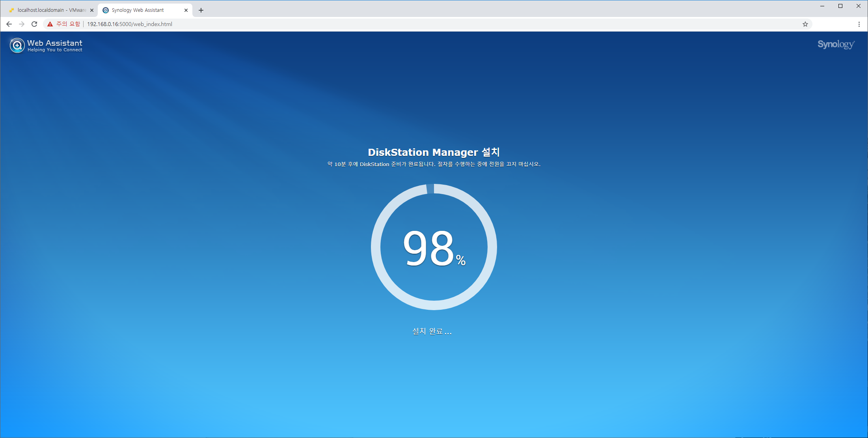The width and height of the screenshot is (868, 438).
Task: Click the 10-minute power warning message text
Action: (434, 164)
